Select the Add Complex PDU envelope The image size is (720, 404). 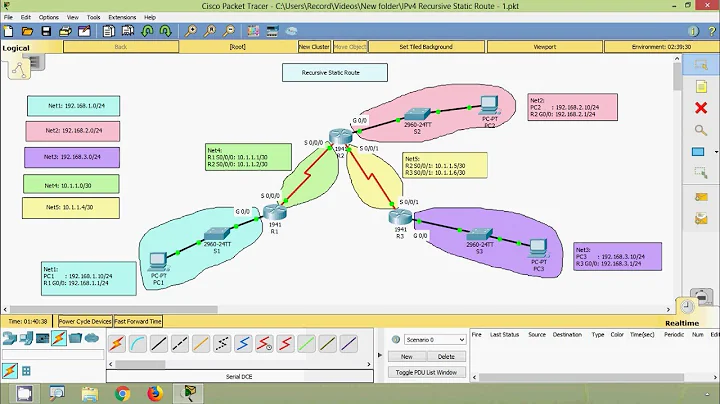pos(701,219)
